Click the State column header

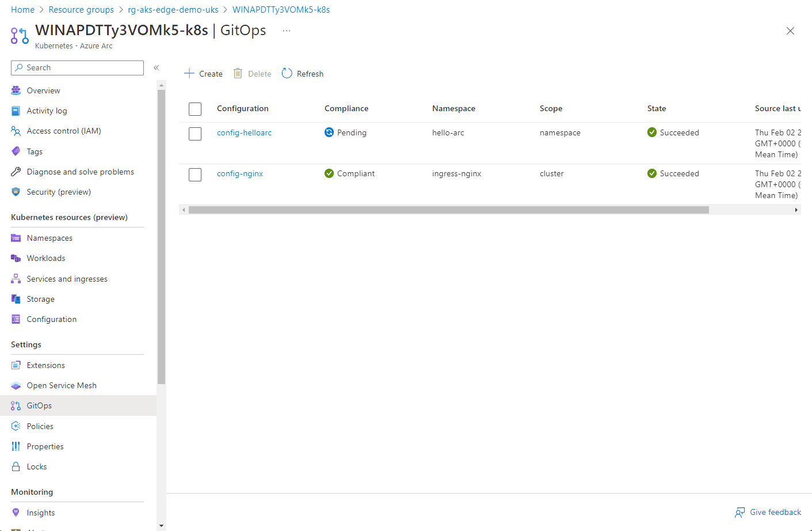[657, 108]
